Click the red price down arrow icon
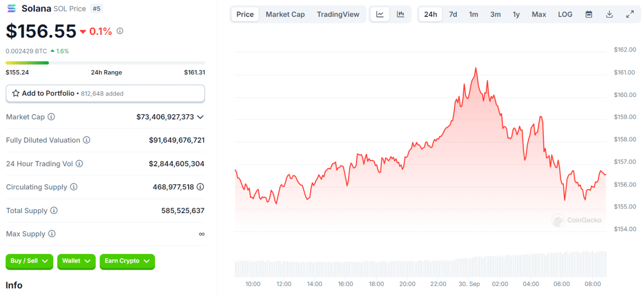The height and width of the screenshot is (294, 644). tap(83, 31)
